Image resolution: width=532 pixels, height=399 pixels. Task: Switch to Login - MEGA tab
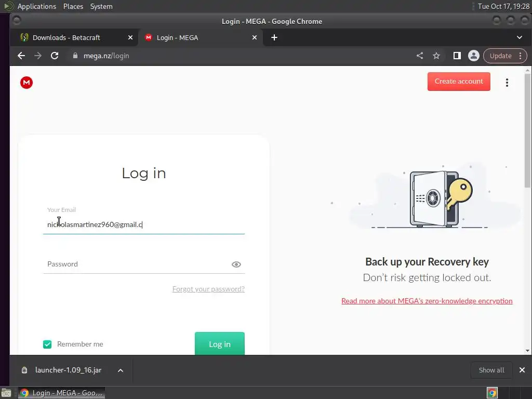[x=200, y=37]
